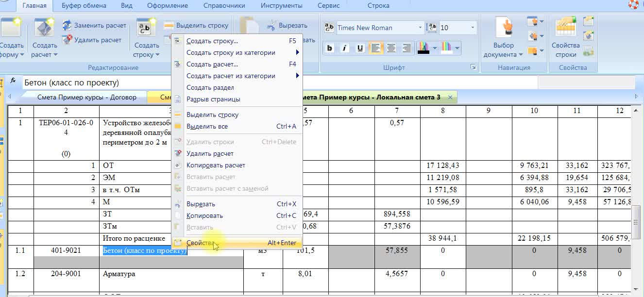Choose 'Создать раздел' from context menu
Image resolution: width=644 pixels, height=297 pixels.
pyautogui.click(x=237, y=87)
